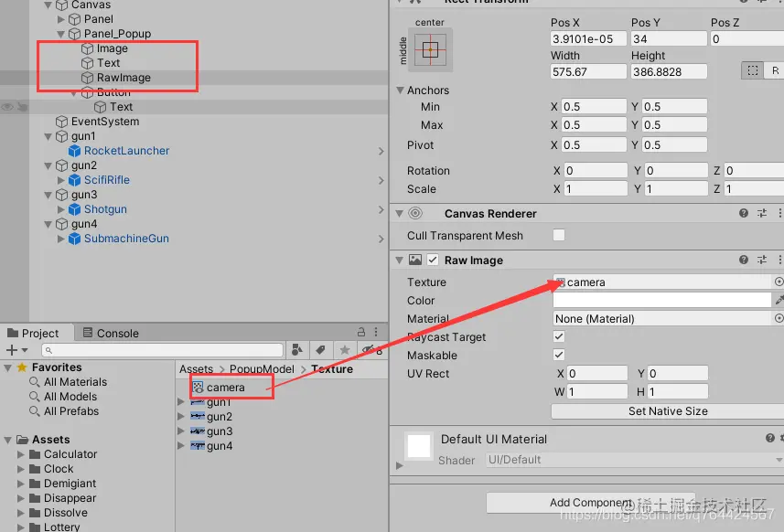Select All Models favorite

click(x=70, y=397)
